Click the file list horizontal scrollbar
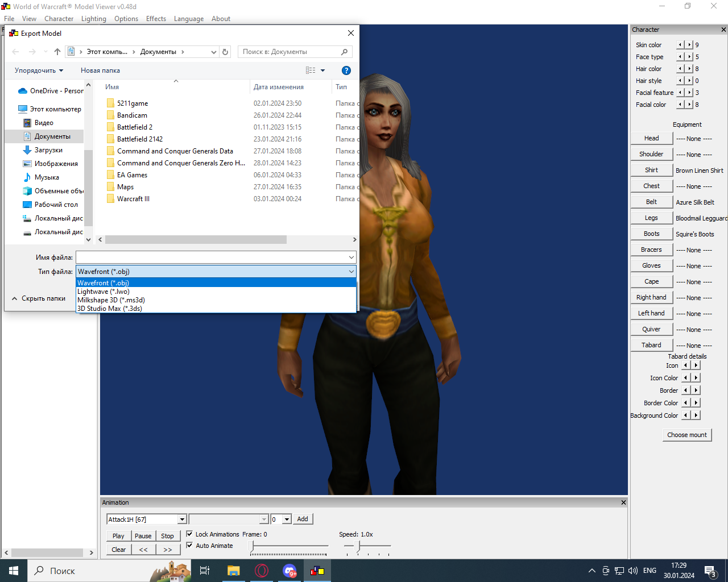Screen dimensions: 728x582 pyautogui.click(x=196, y=240)
